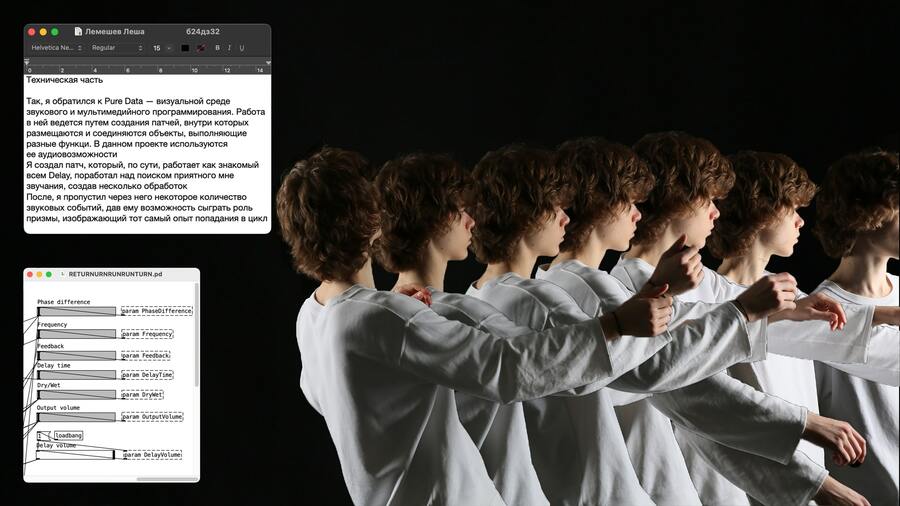Minimize the TextEdit window with yellow button

click(43, 32)
